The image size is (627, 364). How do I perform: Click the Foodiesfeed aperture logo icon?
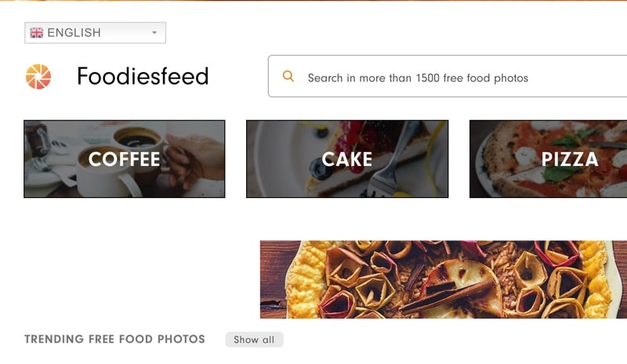tap(38, 77)
